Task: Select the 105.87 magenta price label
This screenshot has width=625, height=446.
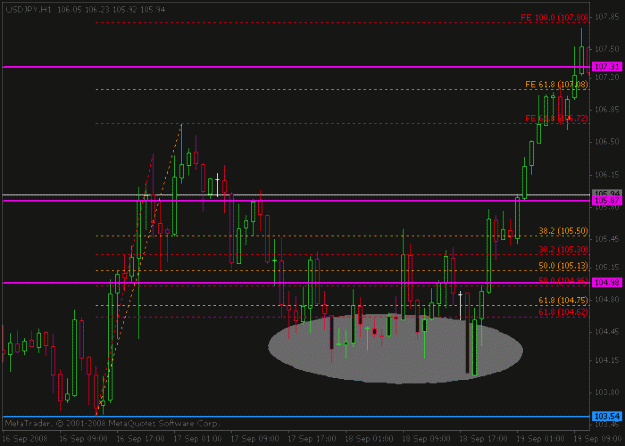Action: (607, 200)
